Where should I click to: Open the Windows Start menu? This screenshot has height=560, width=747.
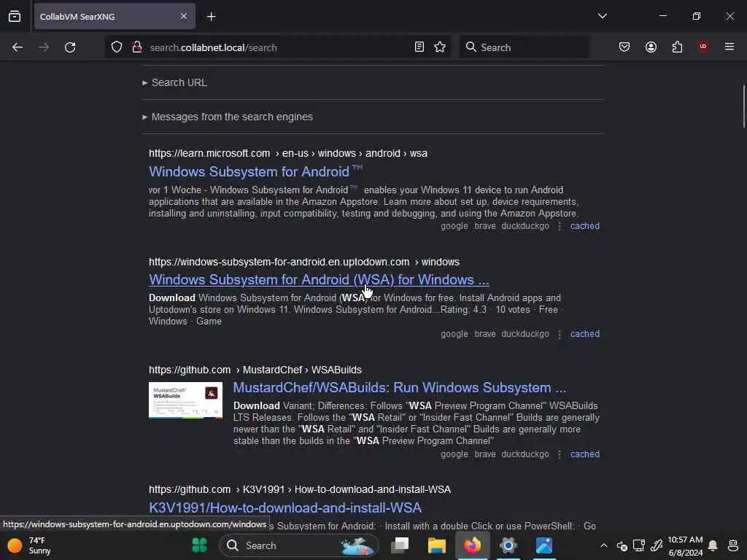tap(199, 545)
